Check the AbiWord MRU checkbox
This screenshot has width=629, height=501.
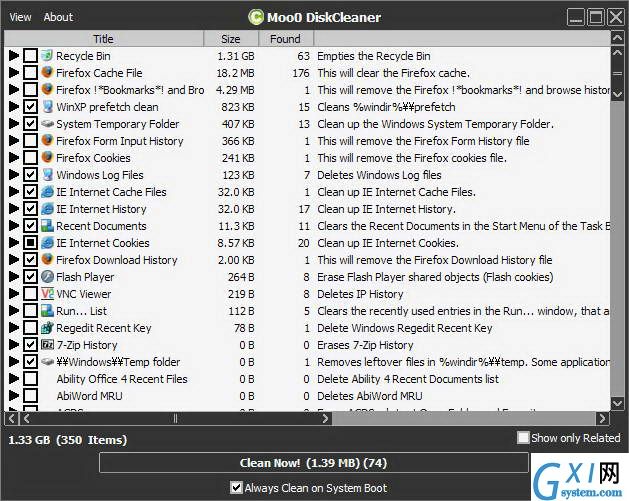(x=30, y=395)
